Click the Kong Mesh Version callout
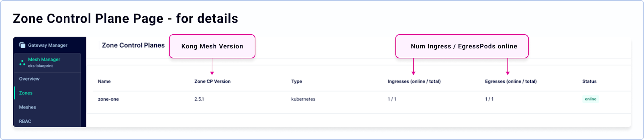 [x=212, y=46]
